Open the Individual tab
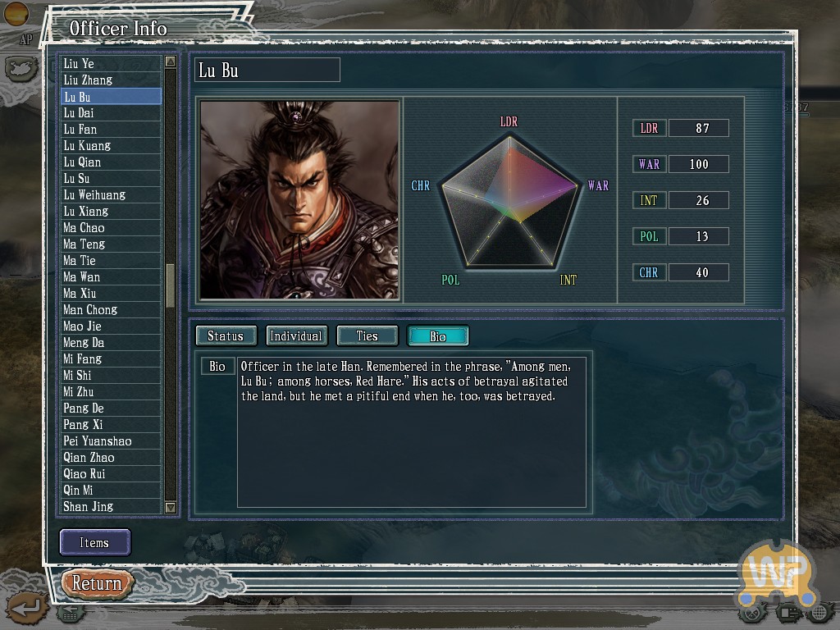Viewport: 840px width, 630px height. pos(296,336)
